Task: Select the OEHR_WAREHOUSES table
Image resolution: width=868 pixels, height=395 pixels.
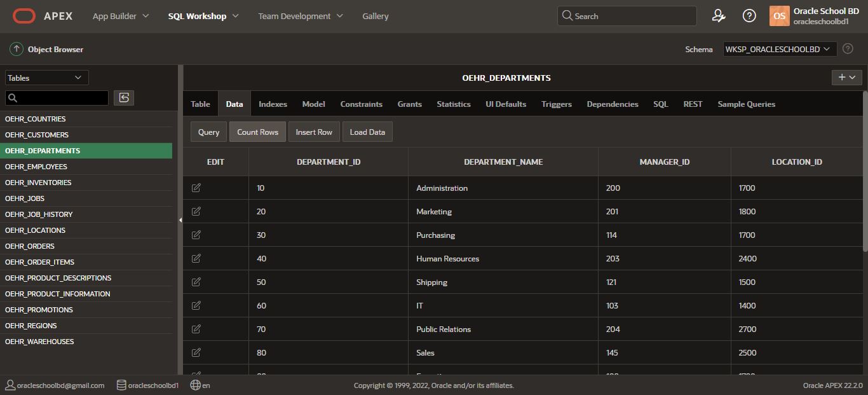Action: [x=86, y=342]
